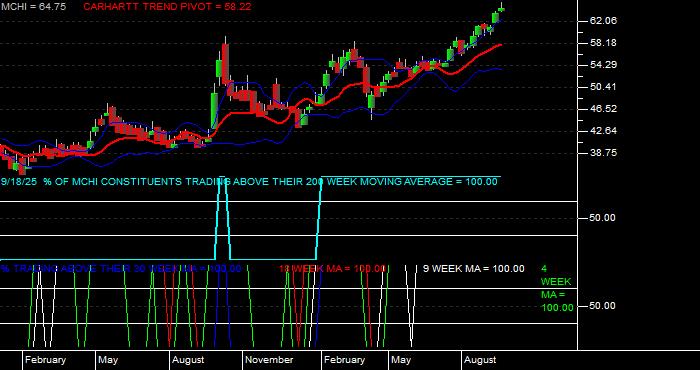
Task: Click the green 4 WEEK MA = 100.00 label
Action: (x=557, y=288)
